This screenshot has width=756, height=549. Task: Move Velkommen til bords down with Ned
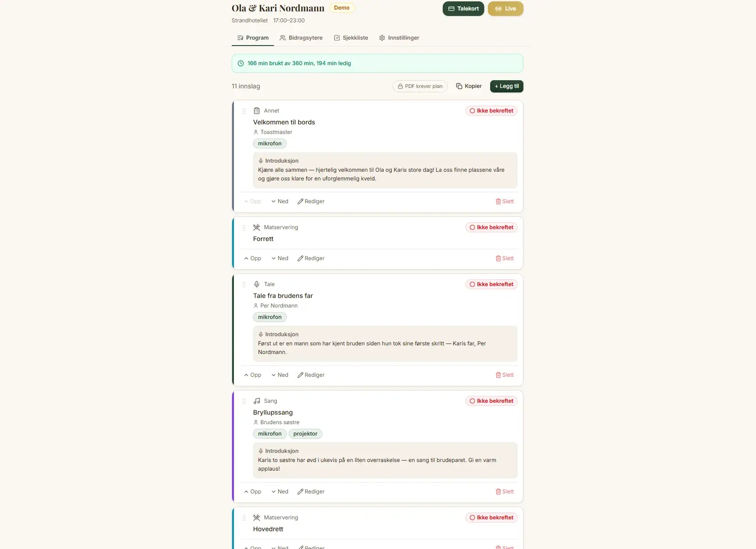(x=280, y=201)
